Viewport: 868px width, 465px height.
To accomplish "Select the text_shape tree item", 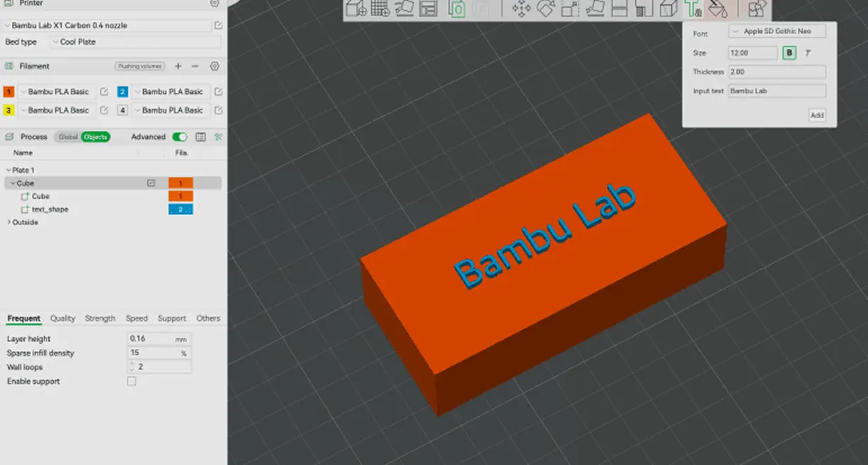I will click(x=50, y=209).
